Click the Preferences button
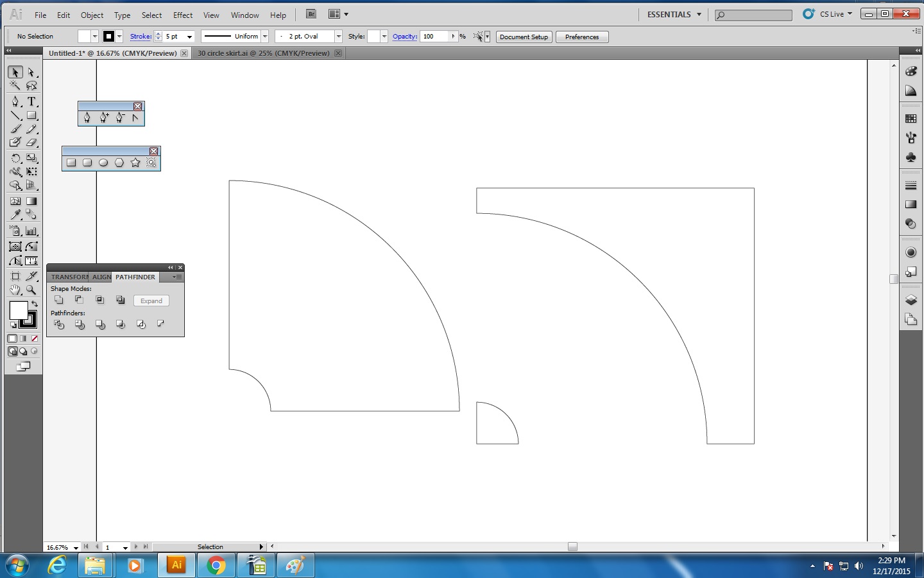The height and width of the screenshot is (578, 924). pyautogui.click(x=582, y=37)
